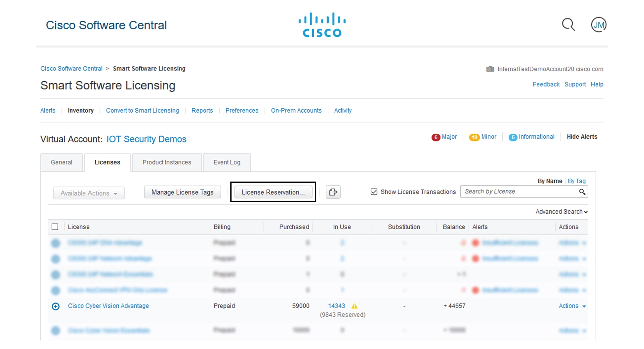Screen dimensions: 644x349
Task: Open the Event Log tab
Action: [x=227, y=162]
